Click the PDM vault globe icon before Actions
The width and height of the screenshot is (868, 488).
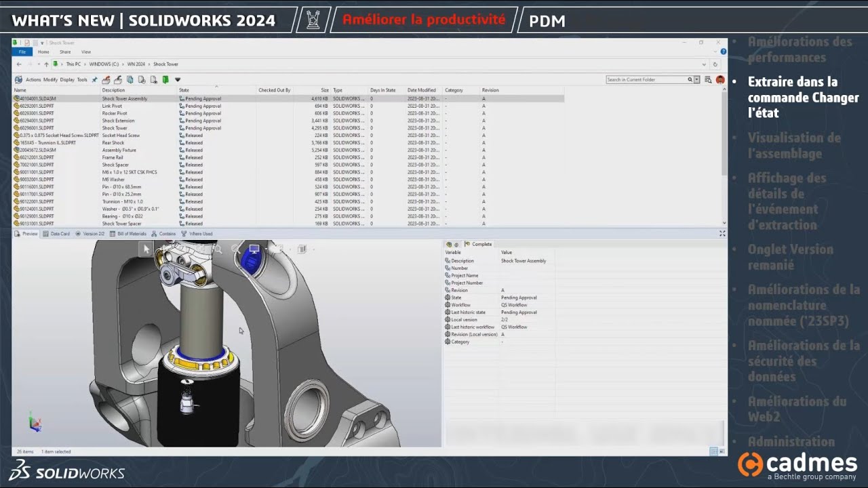(18, 79)
